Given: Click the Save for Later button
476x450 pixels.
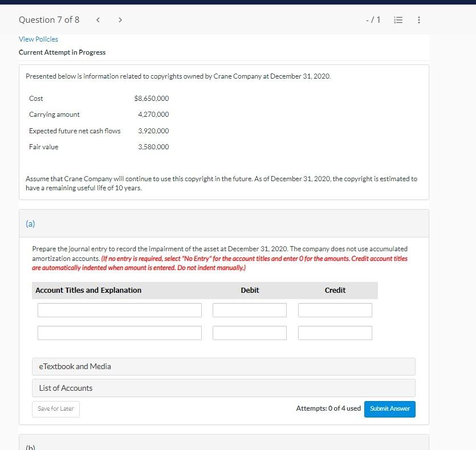Looking at the screenshot, I should click(x=55, y=408).
